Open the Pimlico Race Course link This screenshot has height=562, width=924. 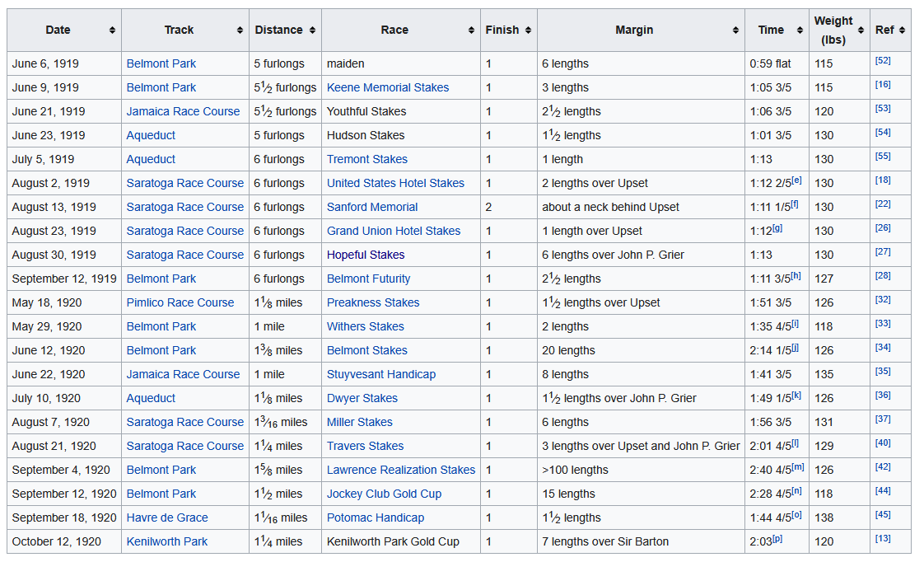[x=180, y=302]
